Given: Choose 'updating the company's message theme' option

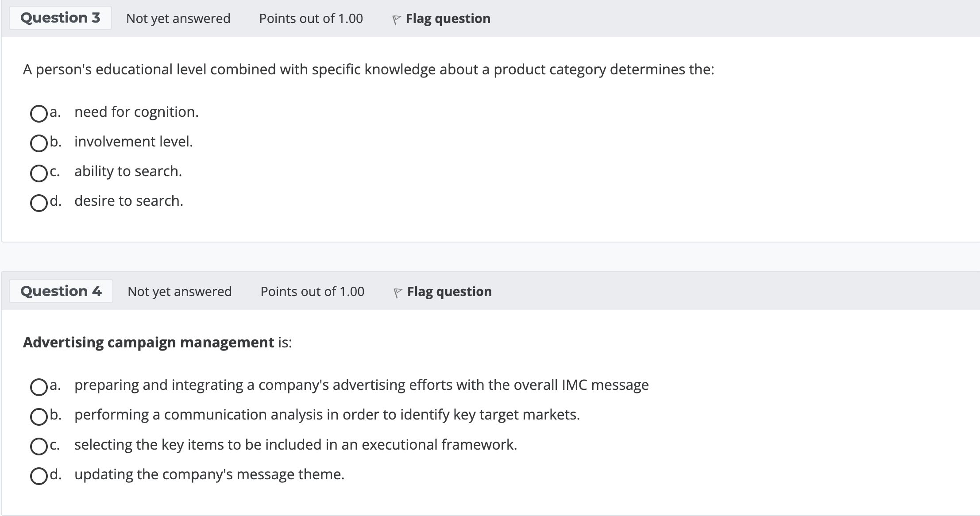Looking at the screenshot, I should 39,476.
